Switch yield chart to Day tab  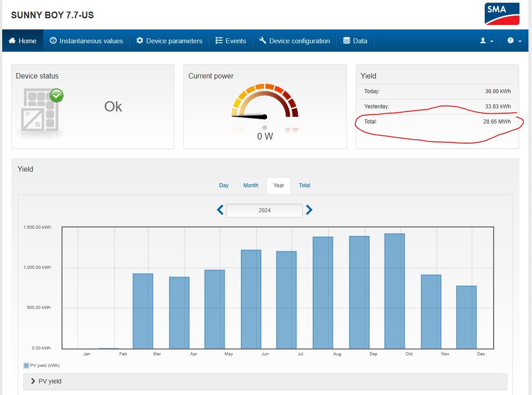[224, 185]
